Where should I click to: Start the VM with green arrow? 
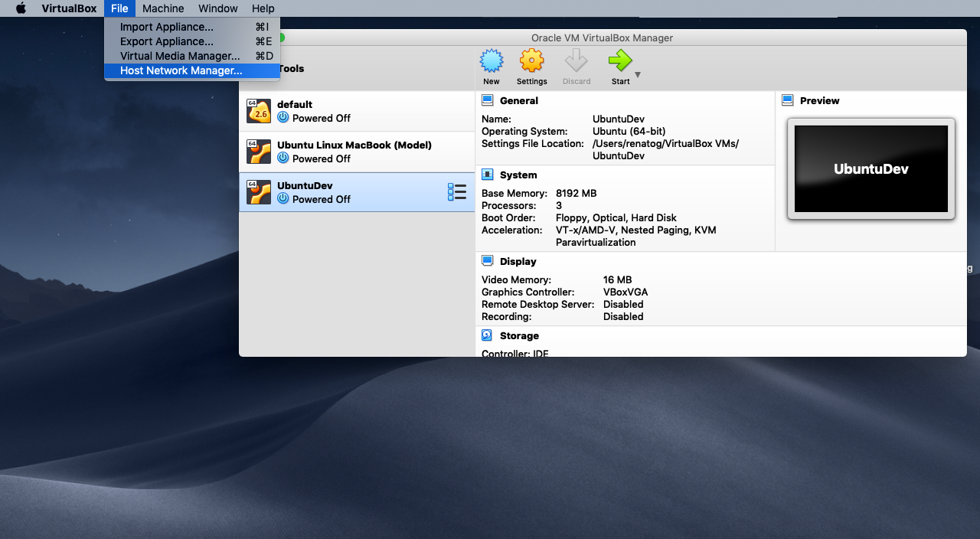pyautogui.click(x=620, y=60)
